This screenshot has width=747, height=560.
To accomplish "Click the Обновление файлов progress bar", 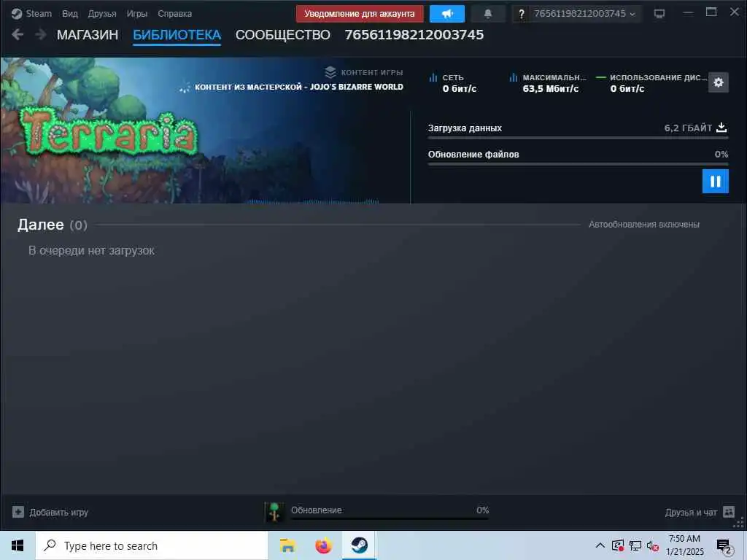I will click(x=578, y=164).
